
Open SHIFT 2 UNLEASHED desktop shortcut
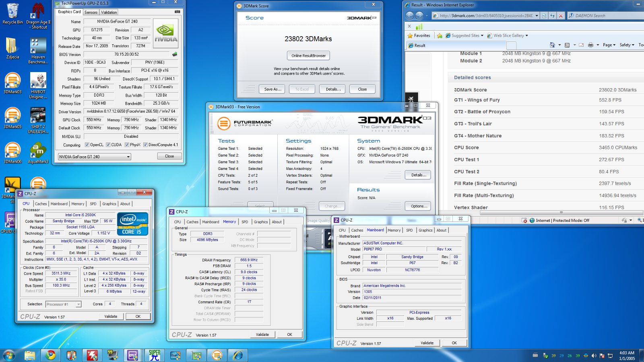pos(38,121)
